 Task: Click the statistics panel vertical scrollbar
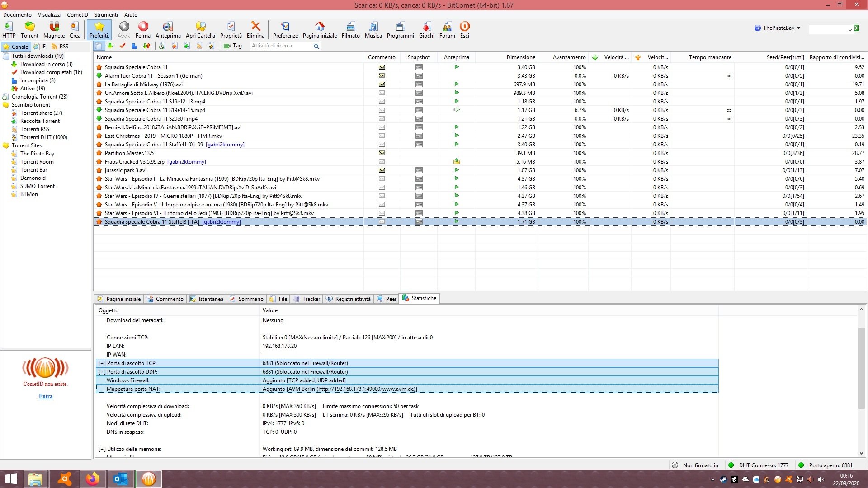tap(861, 368)
